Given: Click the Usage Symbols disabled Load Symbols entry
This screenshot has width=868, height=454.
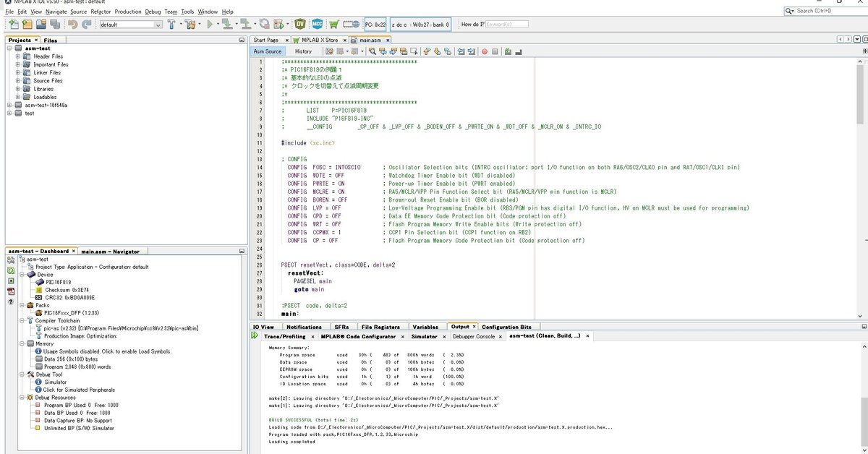Looking at the screenshot, I should pyautogui.click(x=106, y=351).
